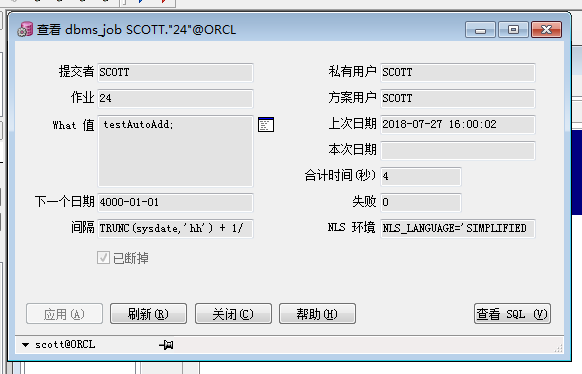Click the empty 本次日期 field
This screenshot has width=582, height=374.
458,151
